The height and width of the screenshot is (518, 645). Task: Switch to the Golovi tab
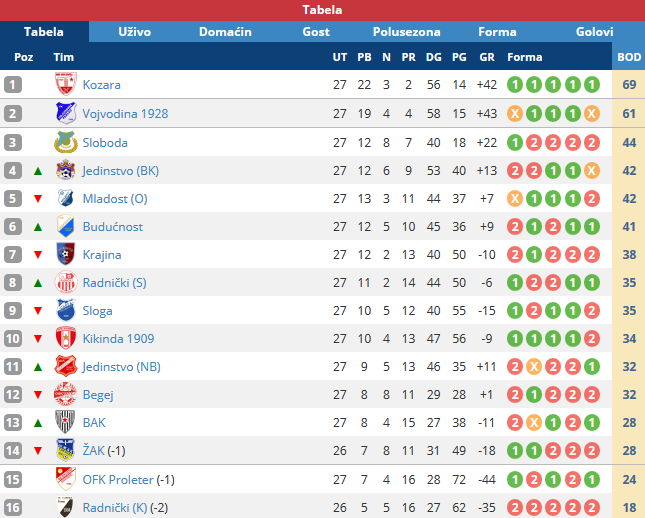click(594, 32)
